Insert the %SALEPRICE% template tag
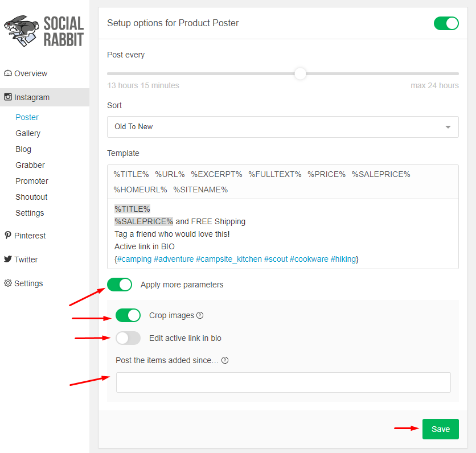 [x=381, y=174]
